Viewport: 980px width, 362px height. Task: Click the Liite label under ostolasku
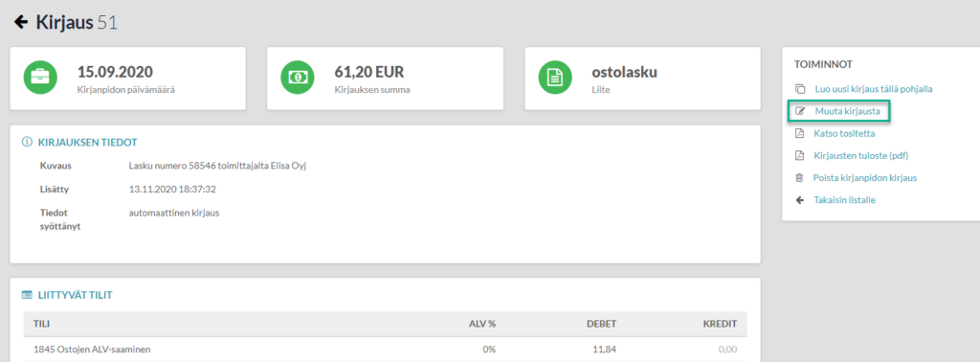pyautogui.click(x=601, y=89)
